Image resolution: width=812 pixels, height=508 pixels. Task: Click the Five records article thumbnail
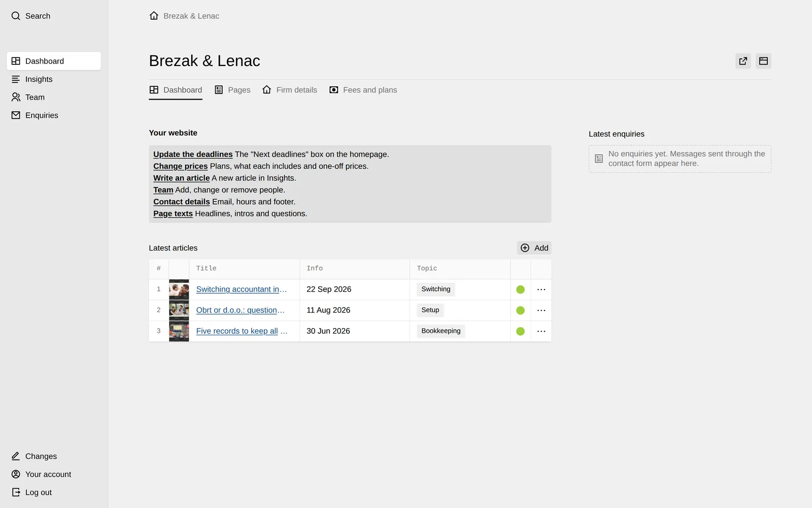[x=179, y=331]
